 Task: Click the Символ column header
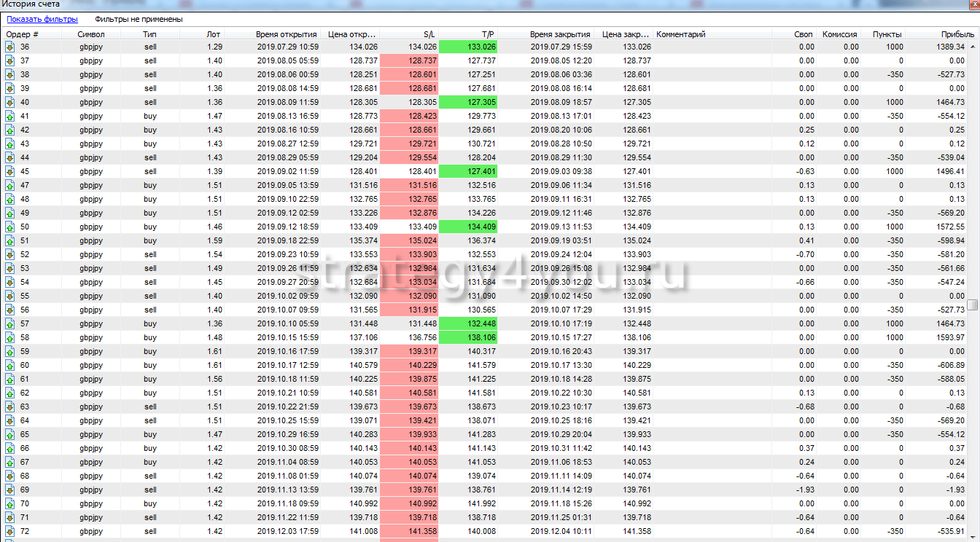pyautogui.click(x=91, y=34)
